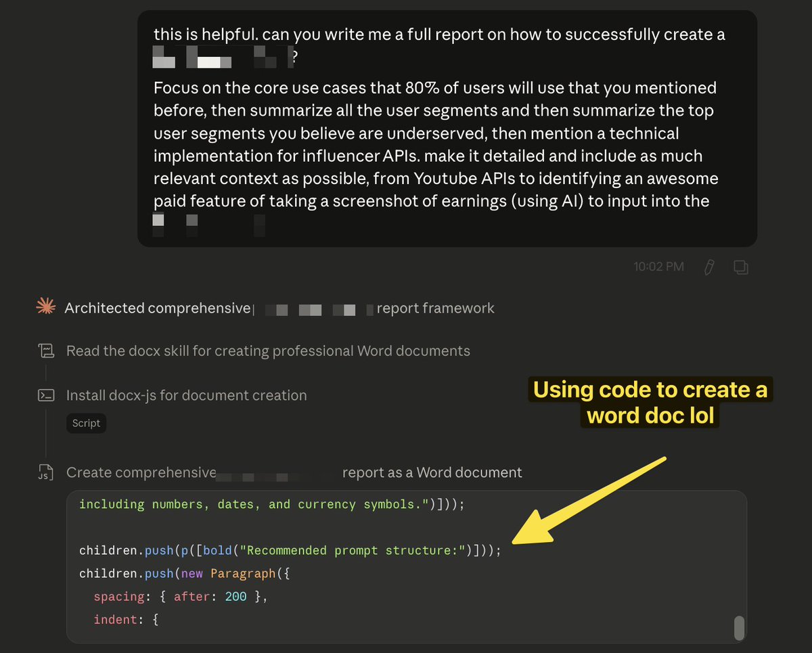The height and width of the screenshot is (653, 812).
Task: Expand the 'Architected comprehensive report framework' summary
Action: [279, 309]
